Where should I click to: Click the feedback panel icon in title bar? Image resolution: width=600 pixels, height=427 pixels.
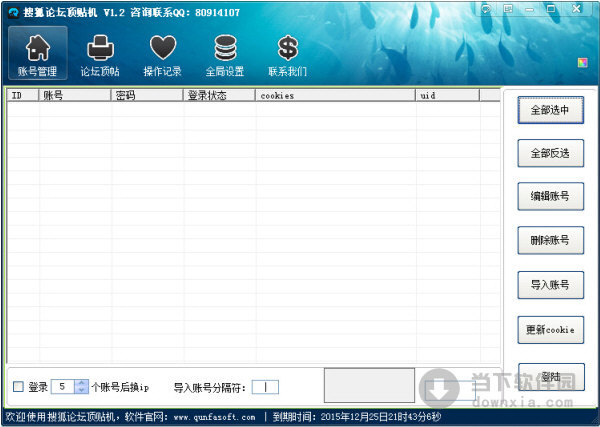point(508,9)
